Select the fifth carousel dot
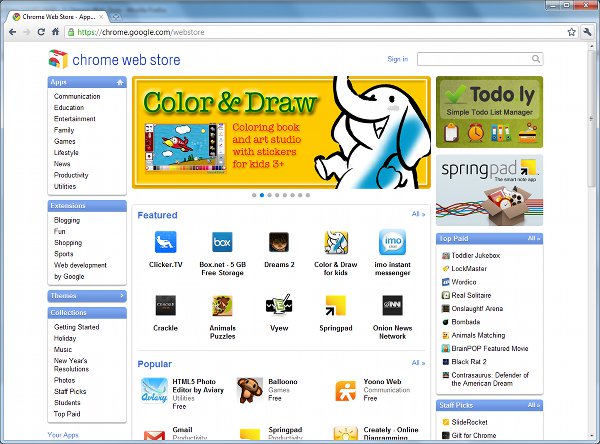This screenshot has height=444, width=600. [x=285, y=195]
